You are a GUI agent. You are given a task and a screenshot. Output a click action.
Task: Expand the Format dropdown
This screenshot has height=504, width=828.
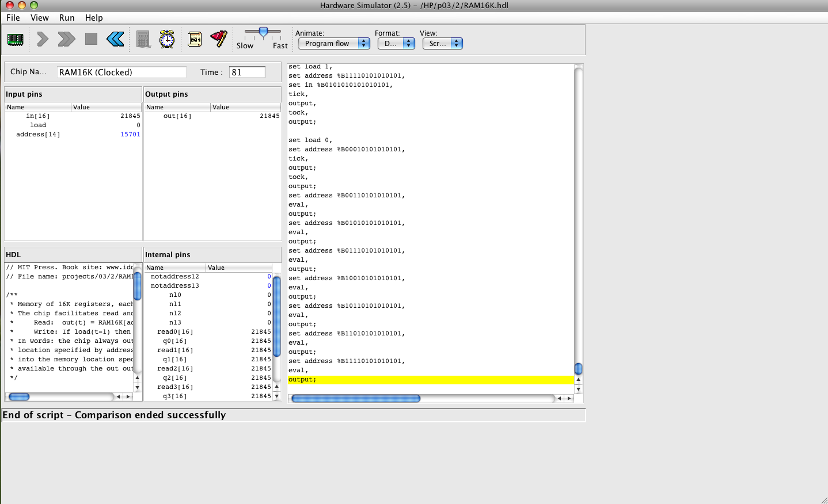pos(396,44)
